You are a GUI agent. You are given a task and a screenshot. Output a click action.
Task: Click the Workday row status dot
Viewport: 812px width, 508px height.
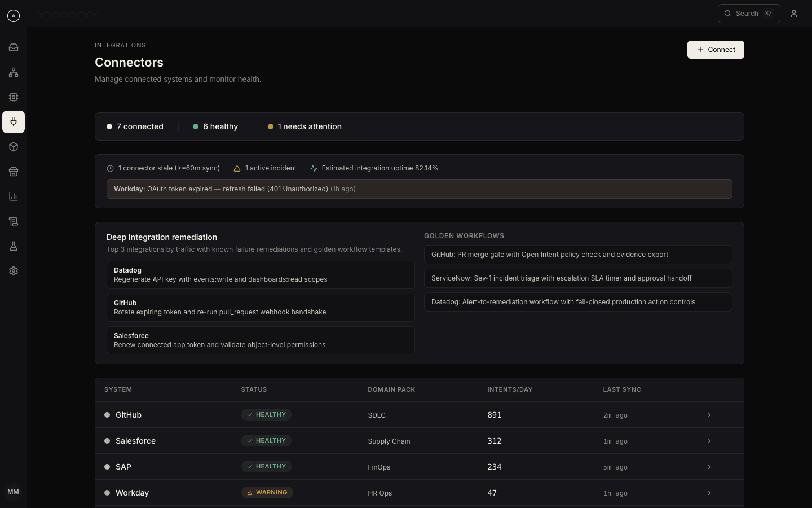coord(107,493)
